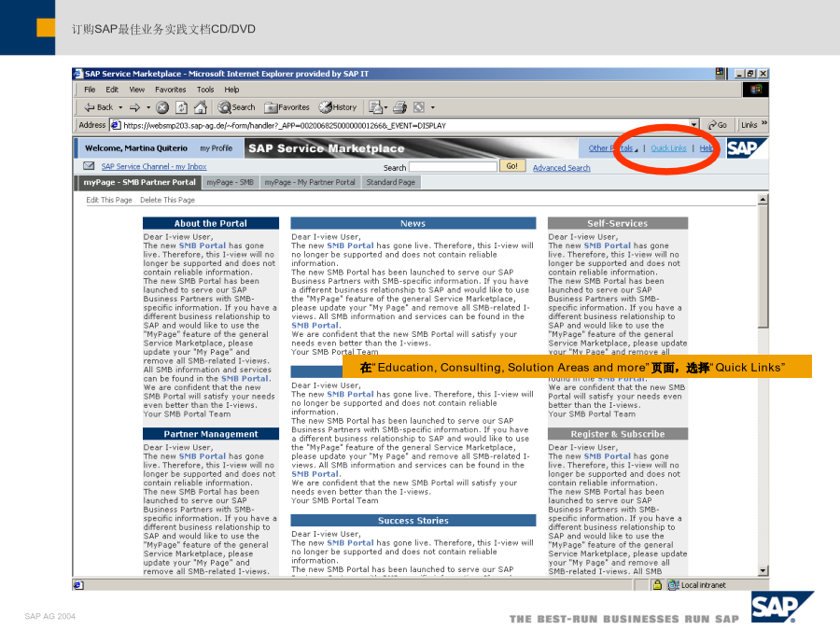Click the Links toolbar label
840x630 pixels.
[749, 125]
